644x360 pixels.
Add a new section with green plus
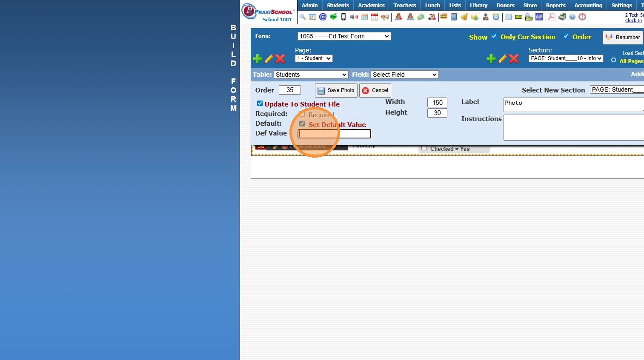tap(491, 59)
